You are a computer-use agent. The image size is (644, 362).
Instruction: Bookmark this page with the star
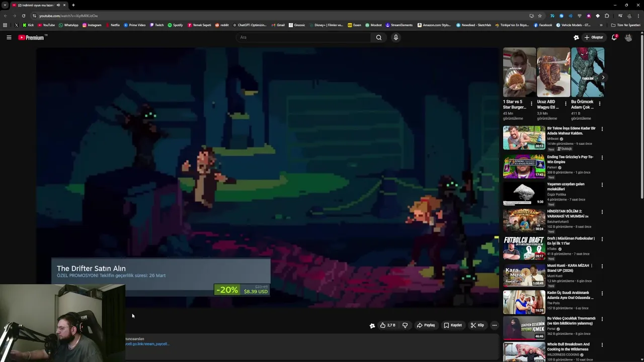coord(540,16)
